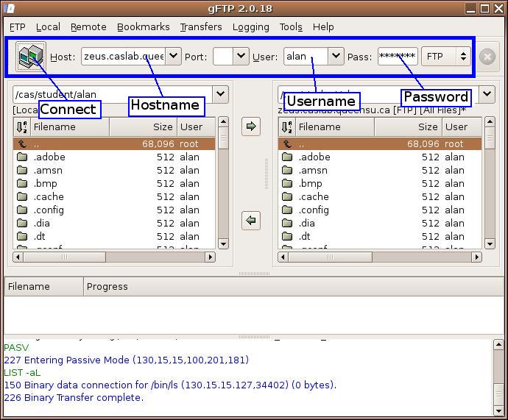This screenshot has height=420, width=508.
Task: Select the .dia folder in local pane
Action: click(x=114, y=224)
